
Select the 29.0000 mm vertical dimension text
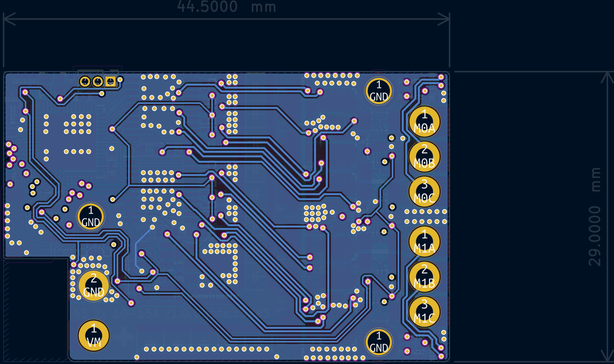tap(595, 217)
